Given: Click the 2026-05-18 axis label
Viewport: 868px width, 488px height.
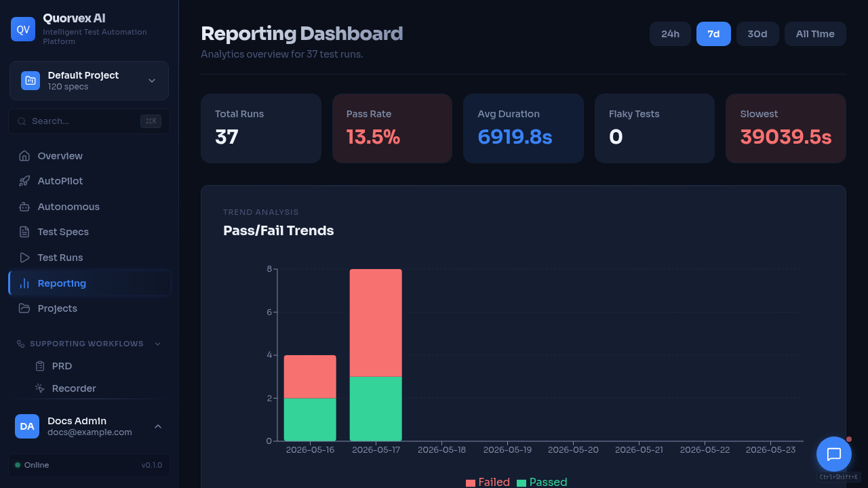Looking at the screenshot, I should click(x=442, y=450).
